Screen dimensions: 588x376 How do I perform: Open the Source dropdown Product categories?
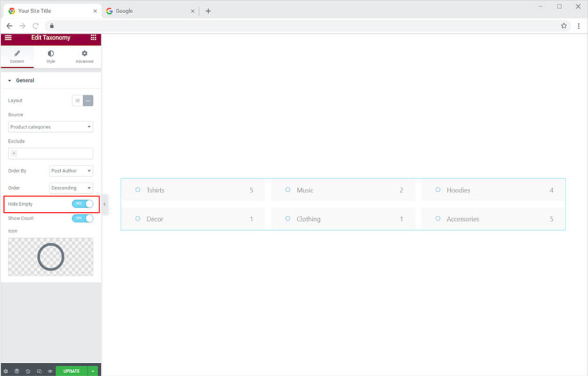coord(51,127)
